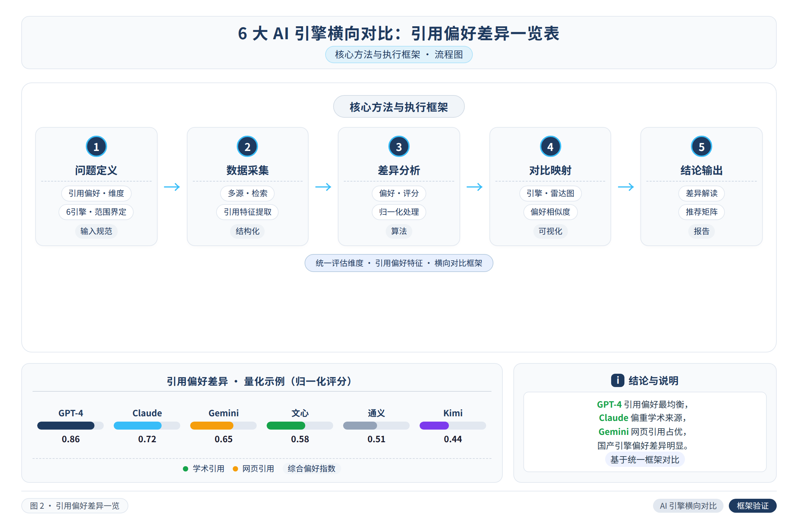
Task: Click the 数据采集 step title
Action: [x=247, y=170]
